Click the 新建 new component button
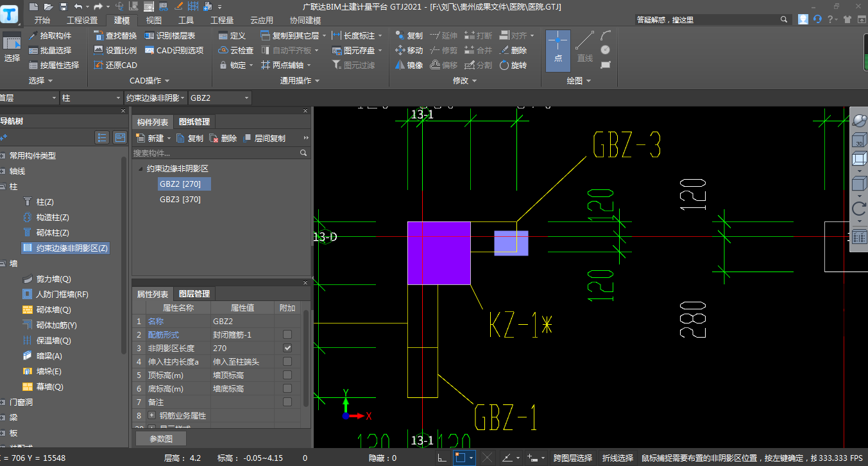This screenshot has width=868, height=466. coord(150,138)
